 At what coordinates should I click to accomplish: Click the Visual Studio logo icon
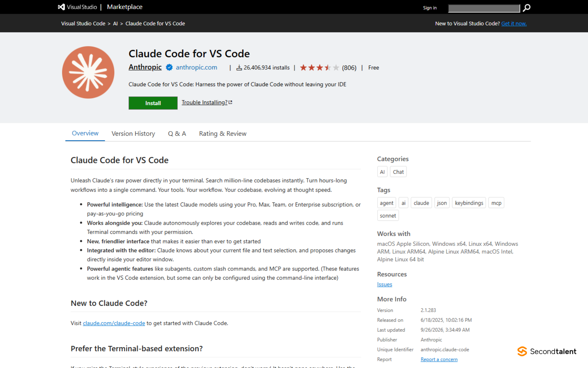[61, 7]
